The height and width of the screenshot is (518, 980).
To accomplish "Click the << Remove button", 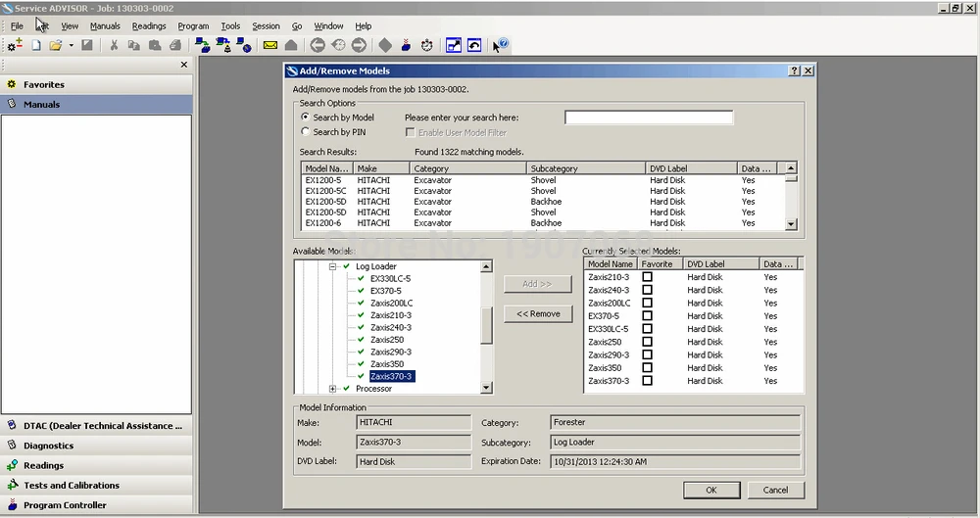I will pyautogui.click(x=538, y=313).
